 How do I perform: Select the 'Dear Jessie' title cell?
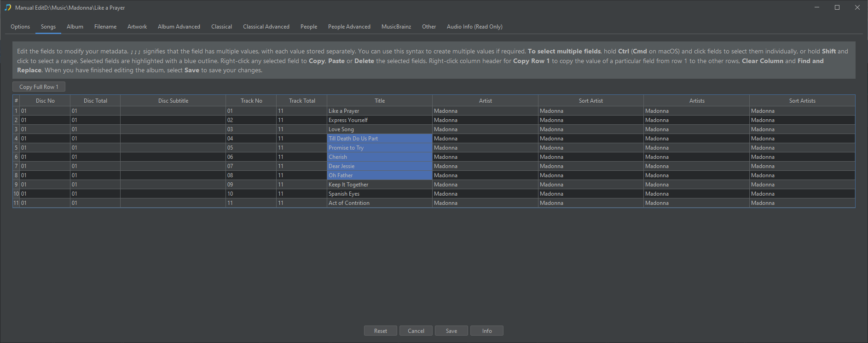pyautogui.click(x=380, y=166)
